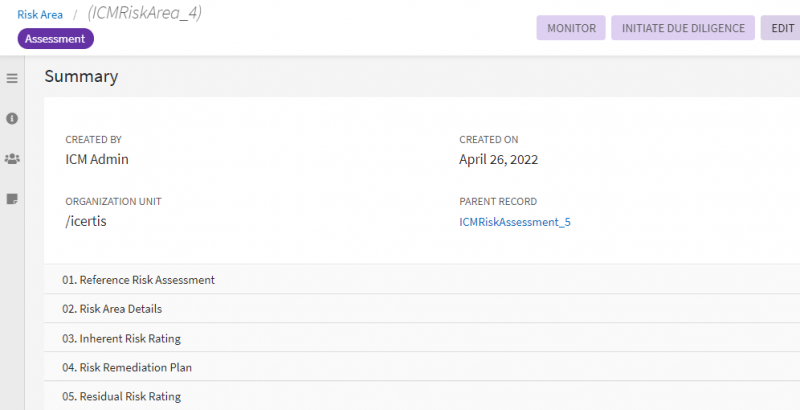The height and width of the screenshot is (410, 800).
Task: Open the team members icon in the sidebar
Action: pyautogui.click(x=12, y=158)
